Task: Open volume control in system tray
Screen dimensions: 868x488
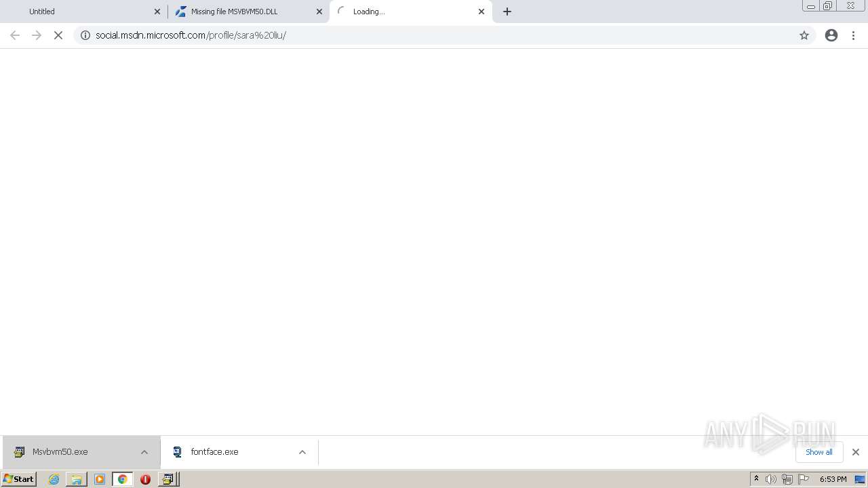Action: pos(771,479)
